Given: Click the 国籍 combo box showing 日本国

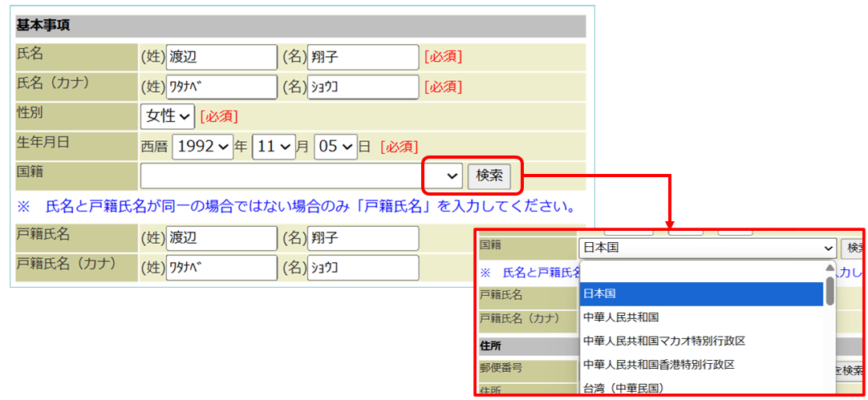Looking at the screenshot, I should pos(706,248).
